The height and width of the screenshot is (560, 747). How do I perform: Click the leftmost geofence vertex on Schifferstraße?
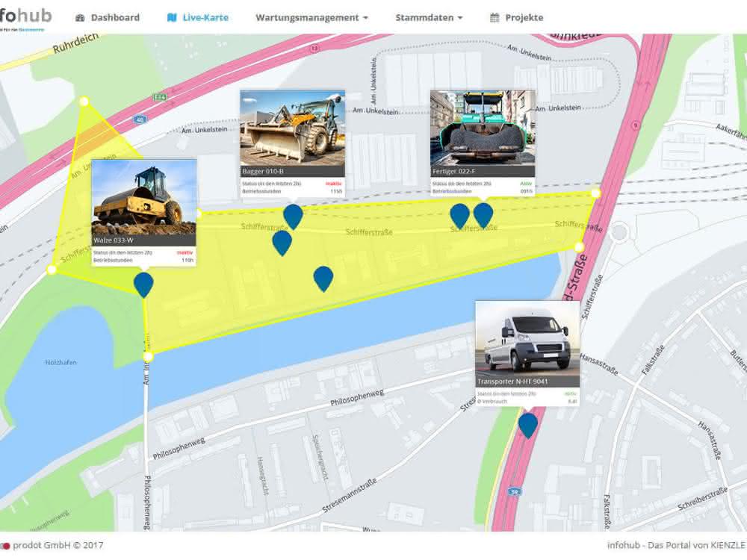pyautogui.click(x=52, y=270)
